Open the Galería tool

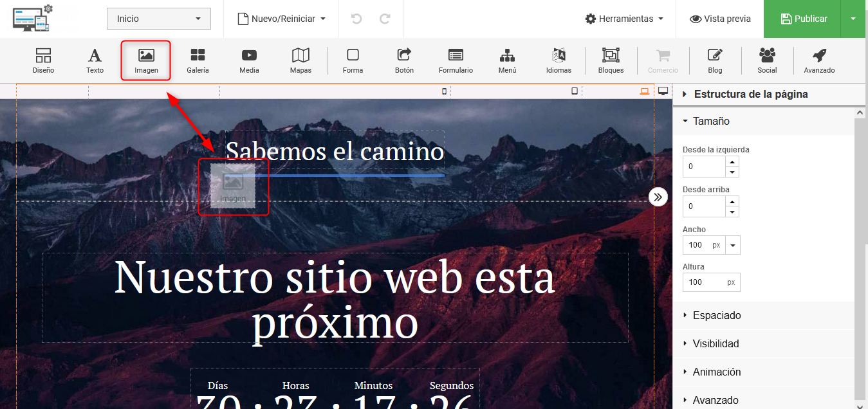coord(198,60)
